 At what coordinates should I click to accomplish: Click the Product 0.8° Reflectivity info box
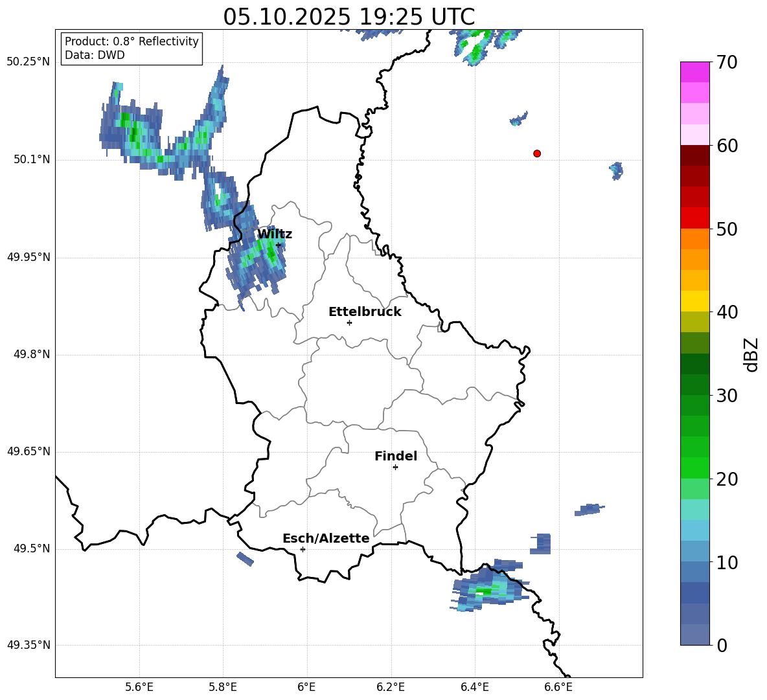click(x=132, y=49)
